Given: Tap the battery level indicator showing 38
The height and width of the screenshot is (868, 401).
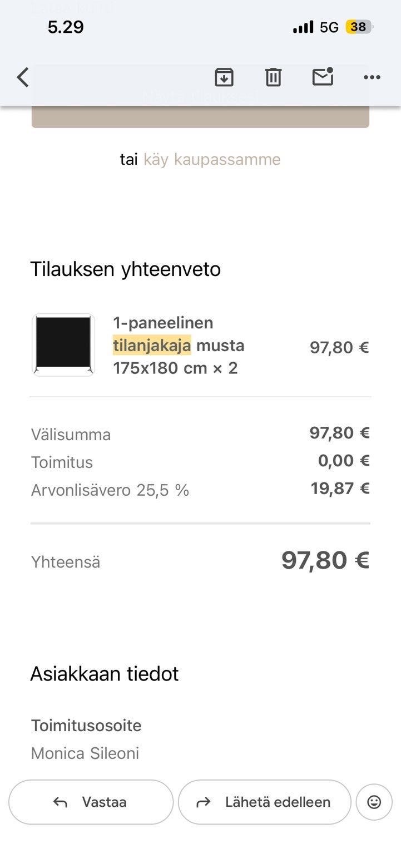Looking at the screenshot, I should click(x=359, y=27).
